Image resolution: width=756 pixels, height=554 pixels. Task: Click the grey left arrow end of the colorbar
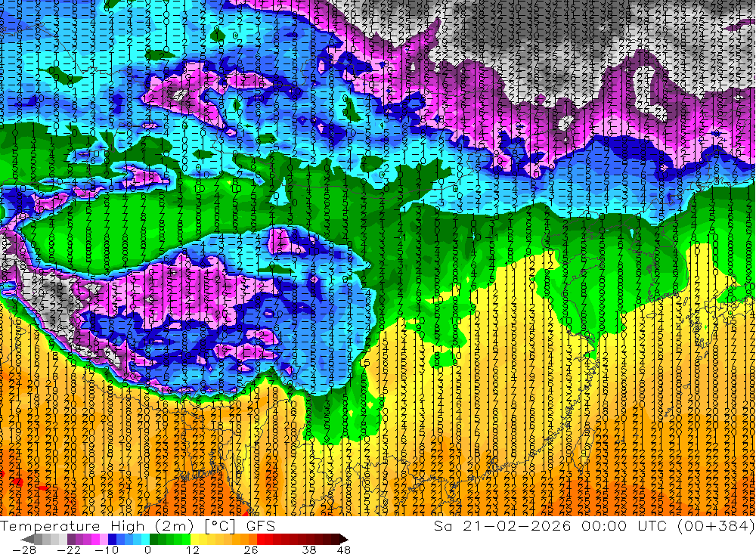point(27,539)
